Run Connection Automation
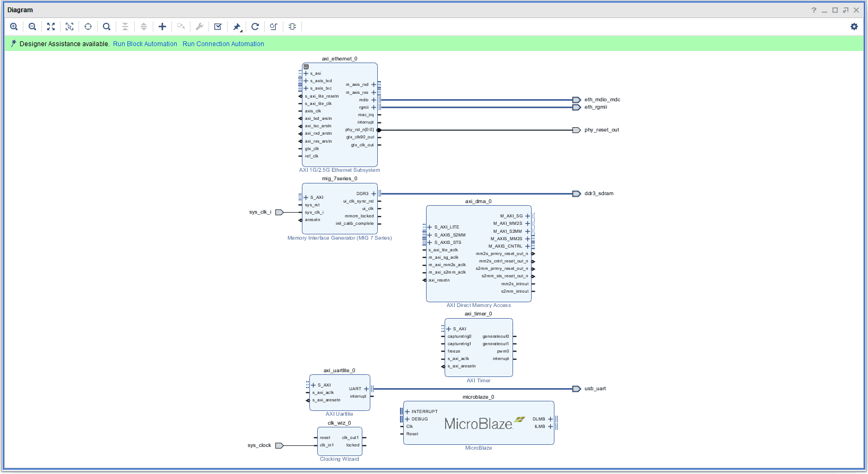868x474 pixels. pyautogui.click(x=223, y=44)
